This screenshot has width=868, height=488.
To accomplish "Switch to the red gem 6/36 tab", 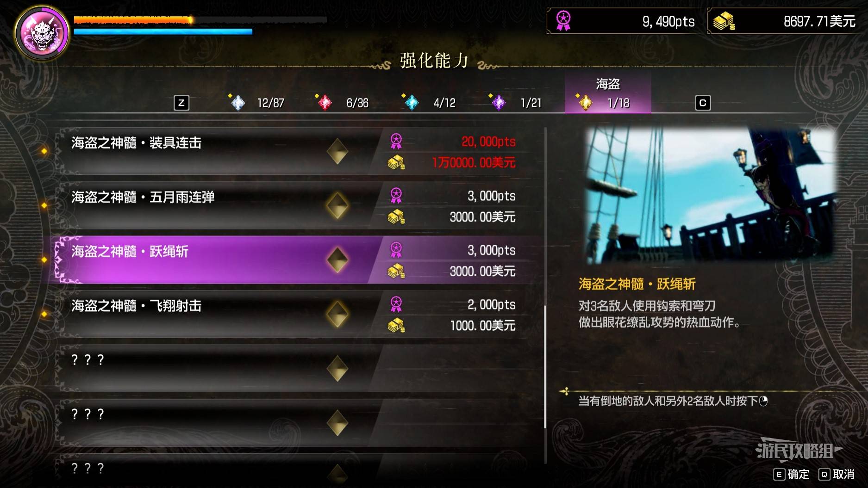I will (x=343, y=102).
